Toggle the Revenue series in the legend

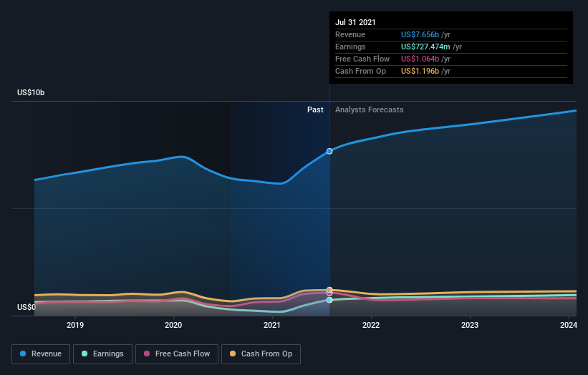point(41,354)
